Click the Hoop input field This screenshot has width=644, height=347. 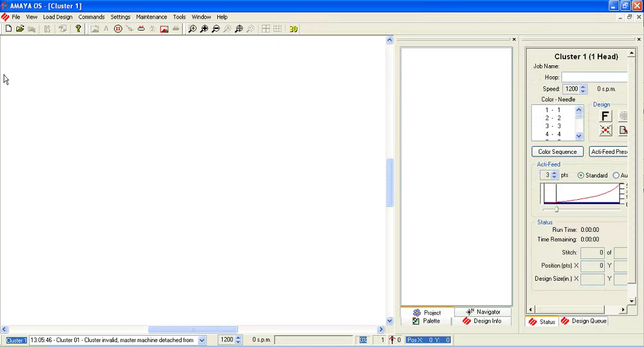(x=595, y=77)
